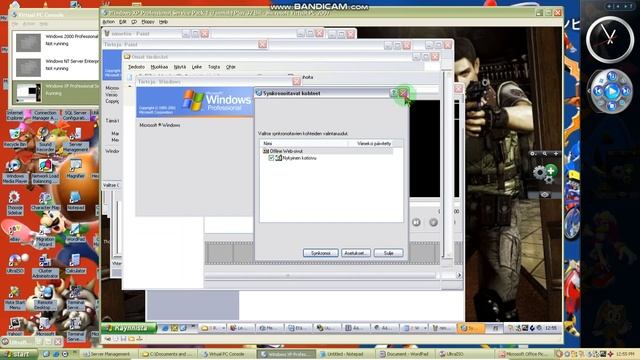Switch to C:\Documents and... taskbar window
640x360 pixels.
[x=168, y=354]
